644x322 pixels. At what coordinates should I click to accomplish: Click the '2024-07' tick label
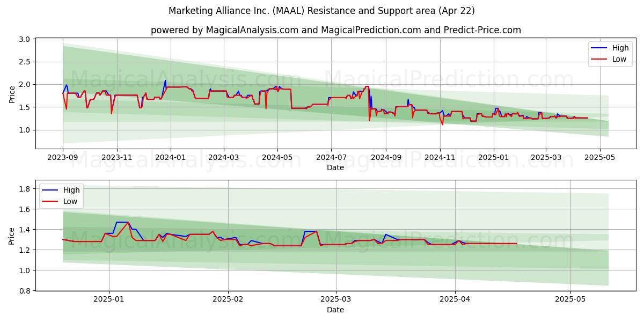(x=331, y=157)
